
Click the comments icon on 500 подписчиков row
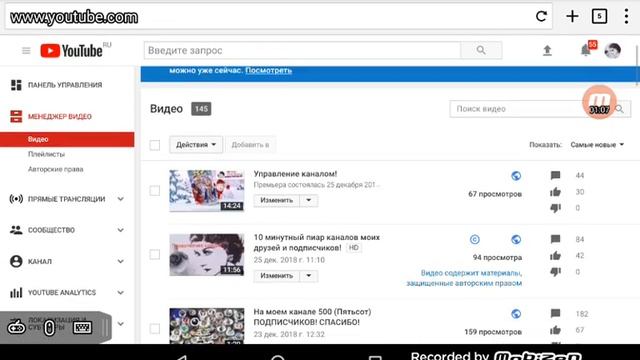point(555,313)
